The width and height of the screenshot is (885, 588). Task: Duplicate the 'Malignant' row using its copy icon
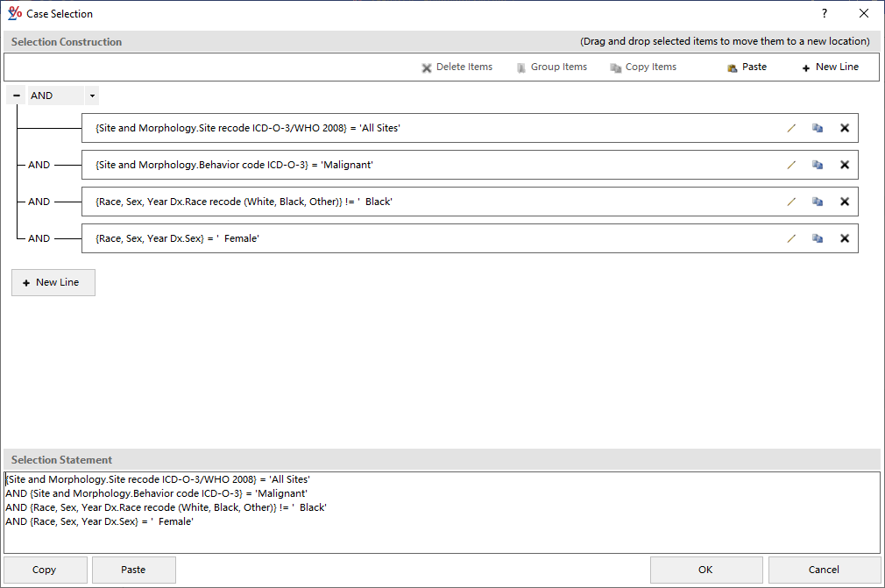818,165
